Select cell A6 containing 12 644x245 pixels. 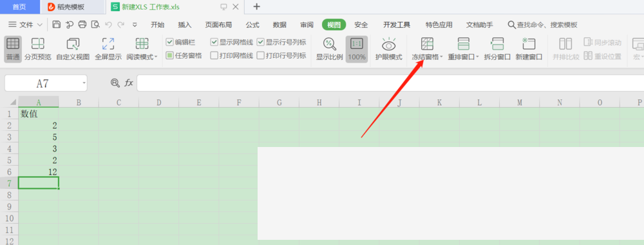pyautogui.click(x=39, y=171)
